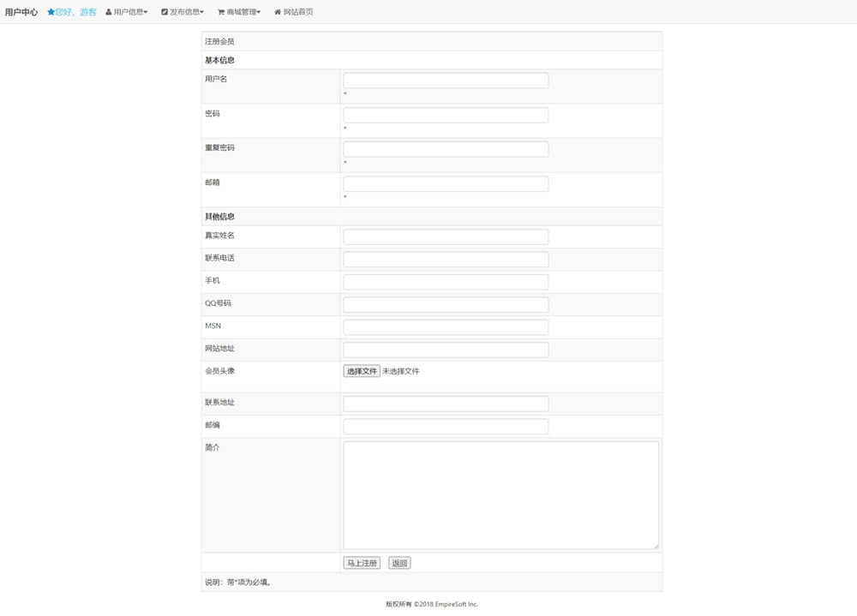Expand the 商城管理 dropdown menu

tap(243, 12)
